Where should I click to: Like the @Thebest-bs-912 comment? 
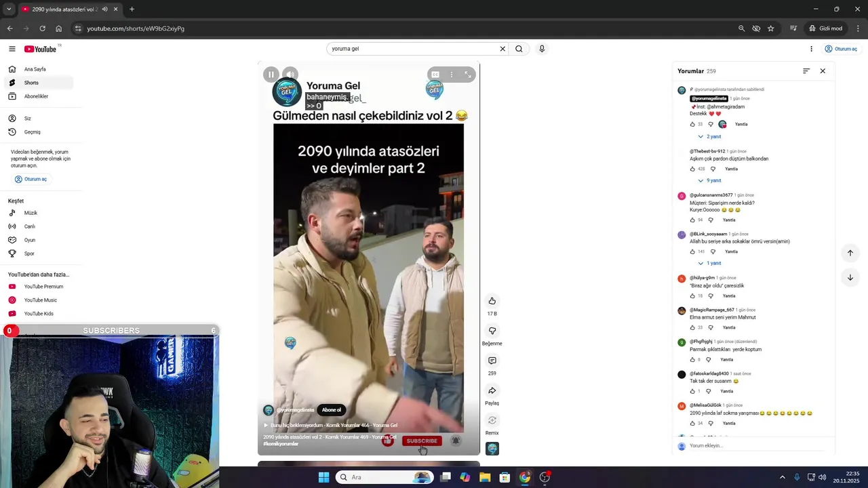[692, 169]
